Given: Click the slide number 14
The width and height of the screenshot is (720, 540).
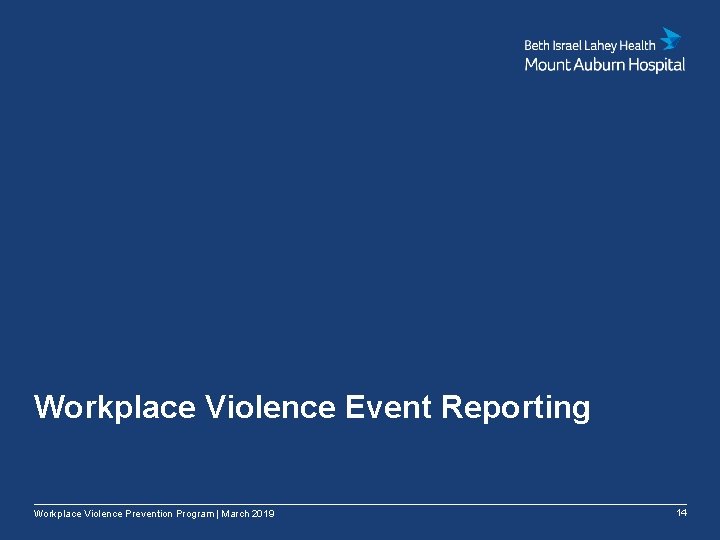Looking at the screenshot, I should [x=682, y=512].
